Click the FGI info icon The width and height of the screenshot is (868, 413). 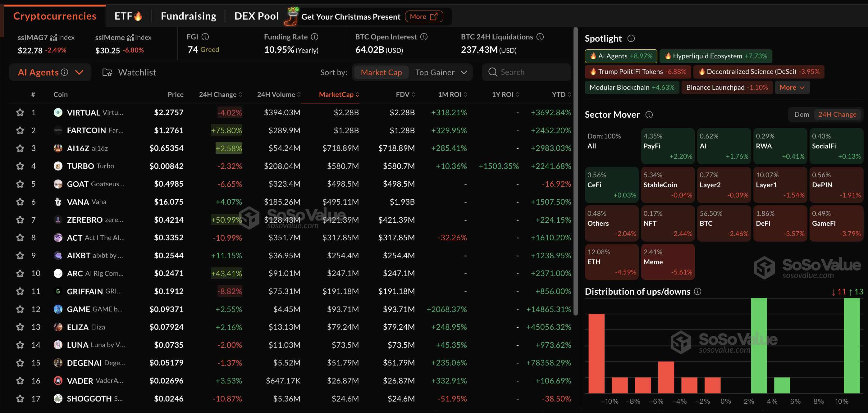tap(205, 37)
